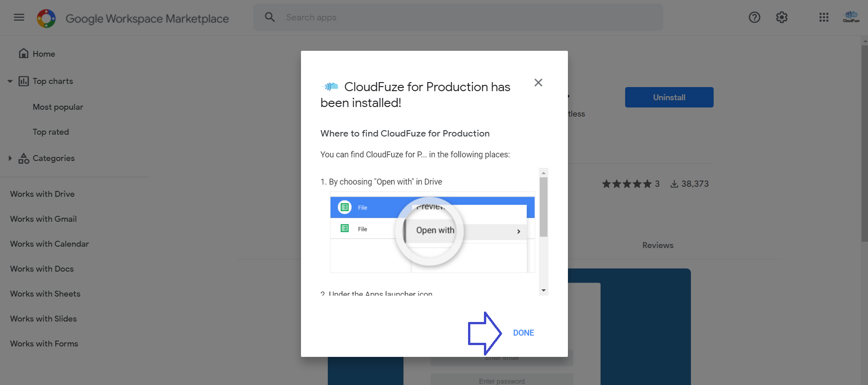Filter by Works with Drive

pyautogui.click(x=42, y=194)
